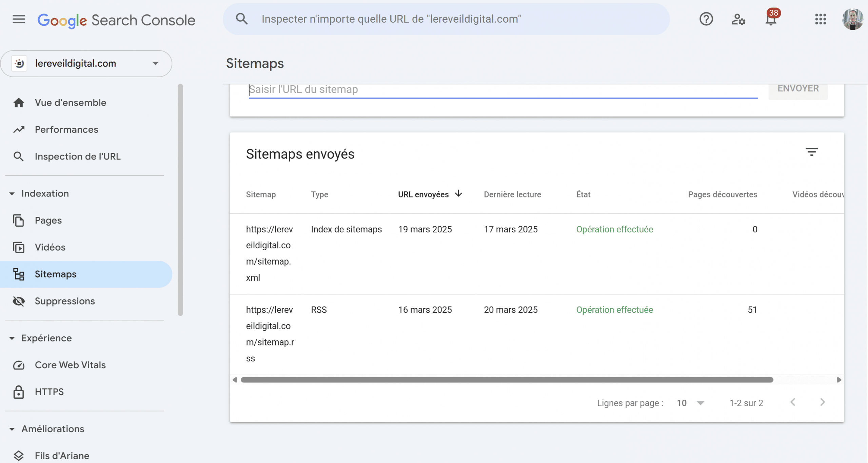Open the Google apps grid
The image size is (868, 463).
point(821,19)
